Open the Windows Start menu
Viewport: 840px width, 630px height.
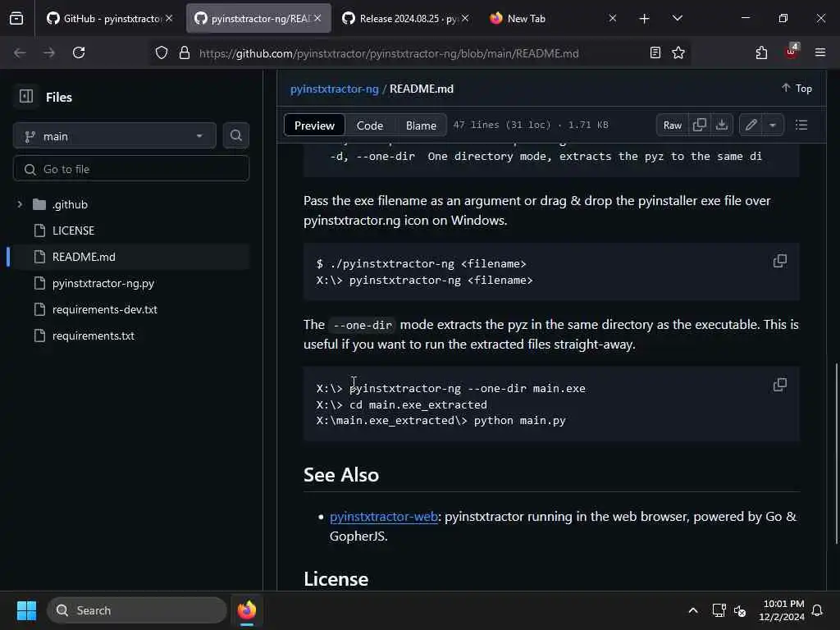[26, 610]
